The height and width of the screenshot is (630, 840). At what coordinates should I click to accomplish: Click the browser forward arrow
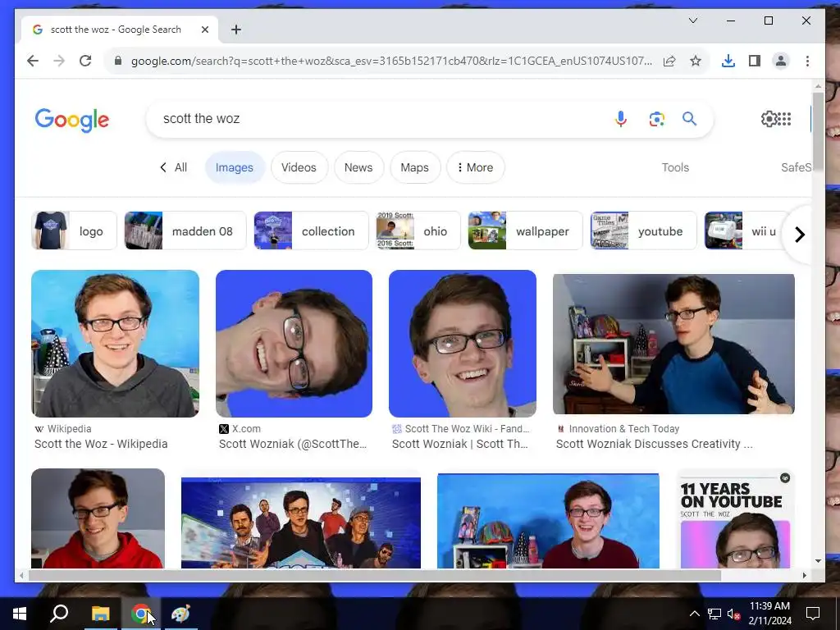59,61
